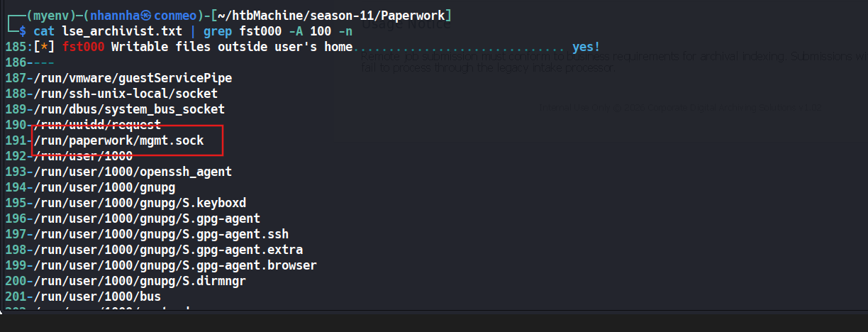
Task: Select the S.dirmngr socket line
Action: point(140,281)
